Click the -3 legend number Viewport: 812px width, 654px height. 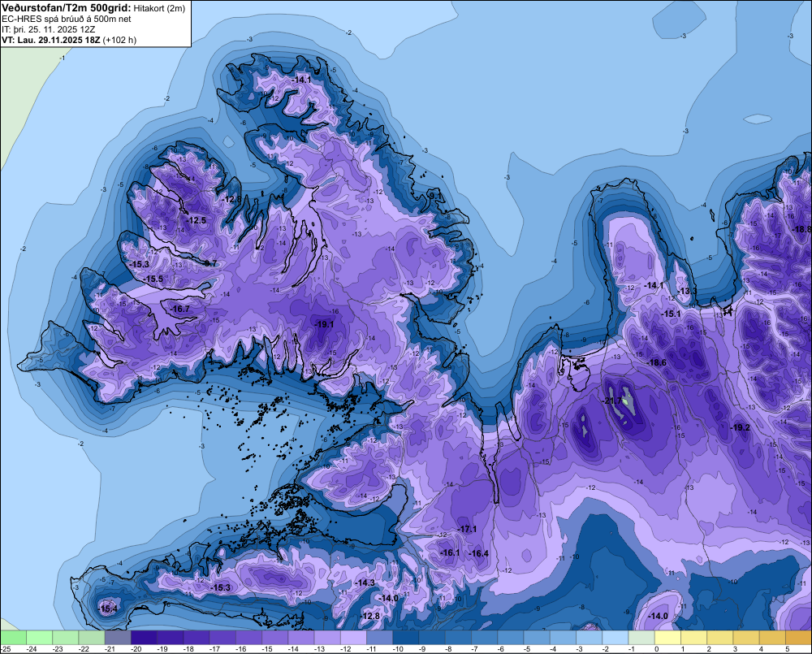pyautogui.click(x=580, y=649)
